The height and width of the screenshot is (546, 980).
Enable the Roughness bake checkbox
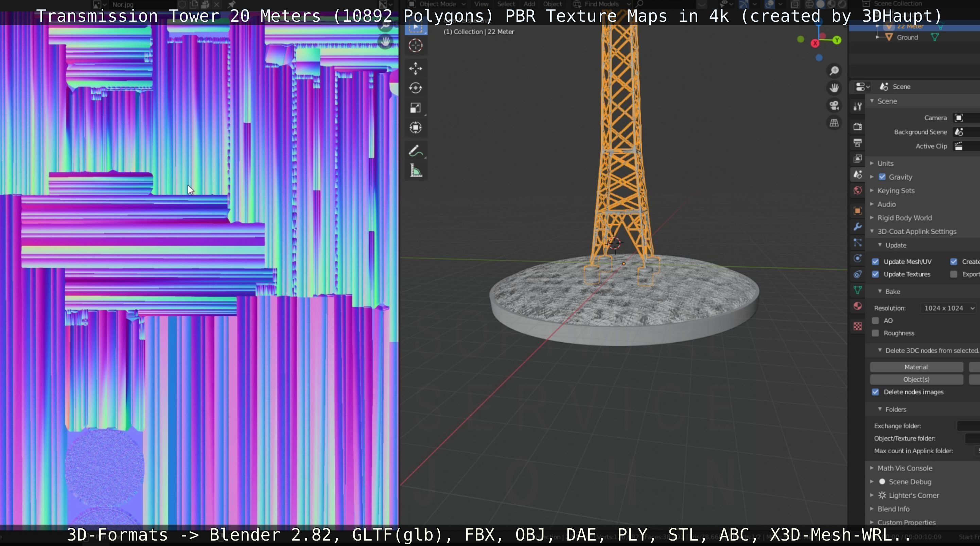point(875,333)
